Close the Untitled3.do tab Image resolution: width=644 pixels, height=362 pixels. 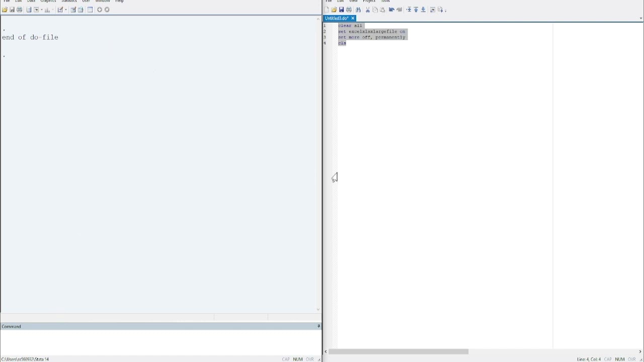pyautogui.click(x=353, y=18)
